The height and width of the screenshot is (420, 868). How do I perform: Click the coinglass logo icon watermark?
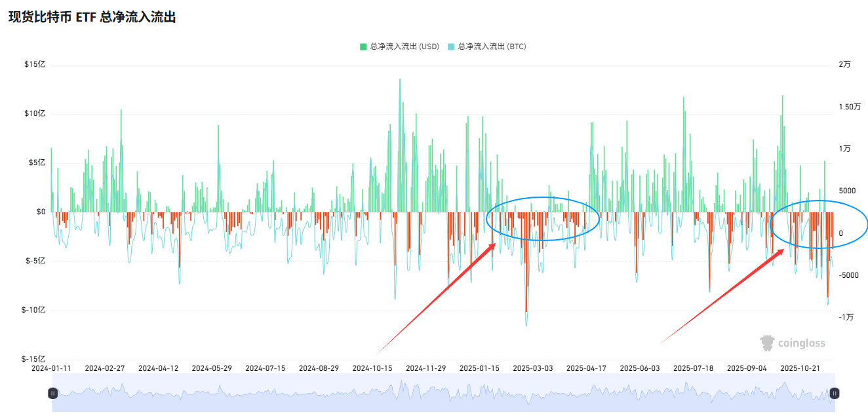pos(767,343)
